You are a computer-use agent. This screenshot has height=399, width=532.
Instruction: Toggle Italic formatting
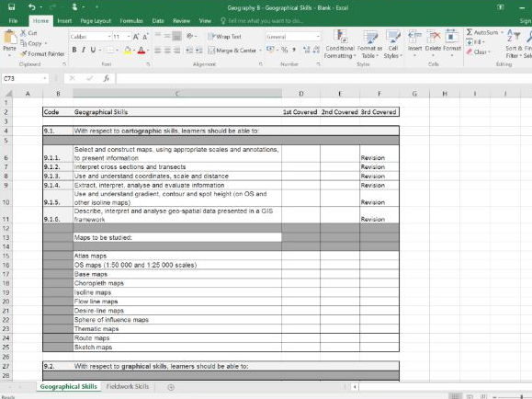(x=84, y=50)
